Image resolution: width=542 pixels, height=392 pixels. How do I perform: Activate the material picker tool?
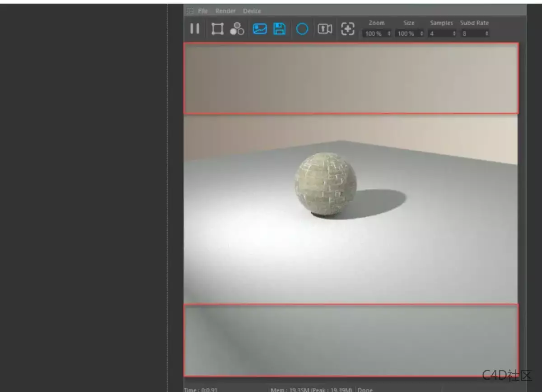click(x=236, y=28)
